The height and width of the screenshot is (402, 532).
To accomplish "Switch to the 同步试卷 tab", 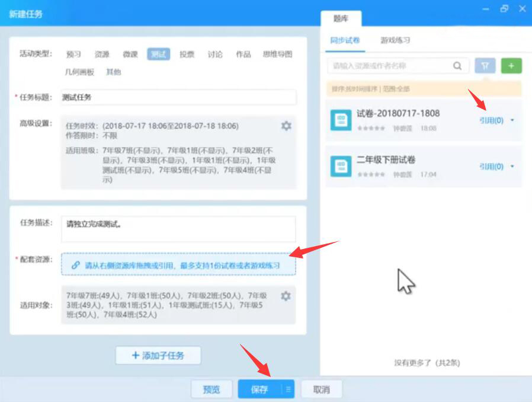I will click(345, 40).
